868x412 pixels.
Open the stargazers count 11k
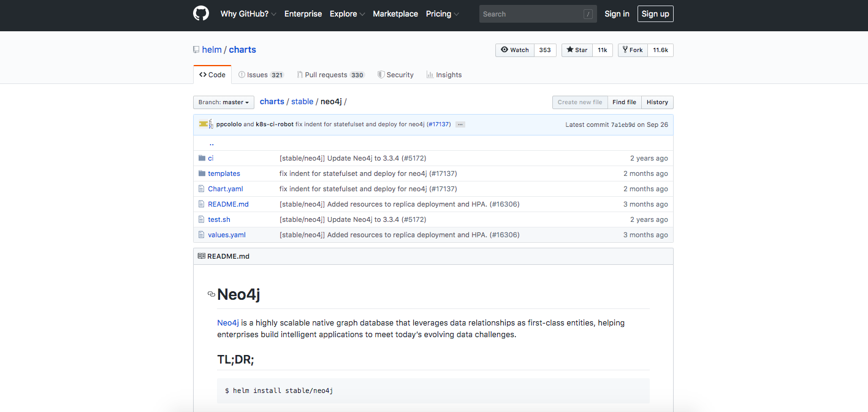(x=603, y=50)
